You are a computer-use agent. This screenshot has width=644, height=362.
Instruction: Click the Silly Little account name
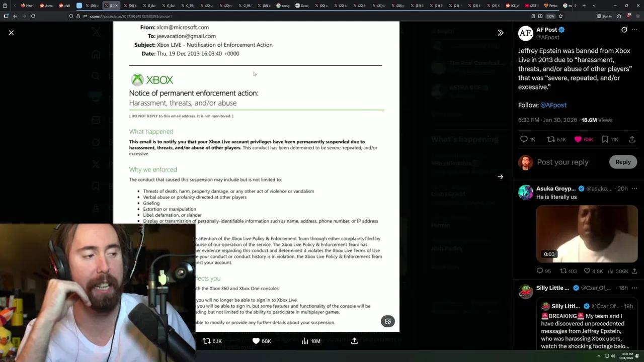pyautogui.click(x=552, y=288)
